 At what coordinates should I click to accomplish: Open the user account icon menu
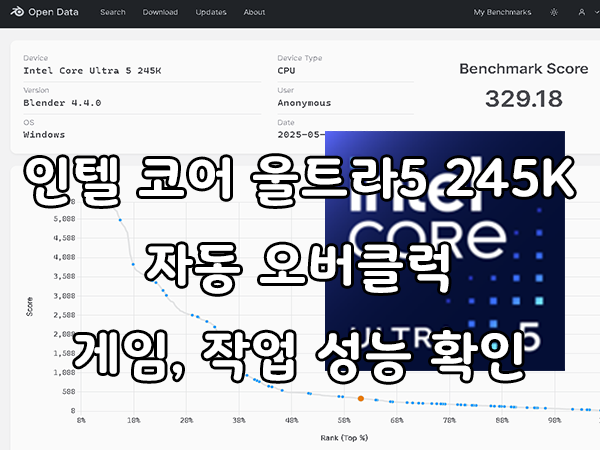(582, 12)
